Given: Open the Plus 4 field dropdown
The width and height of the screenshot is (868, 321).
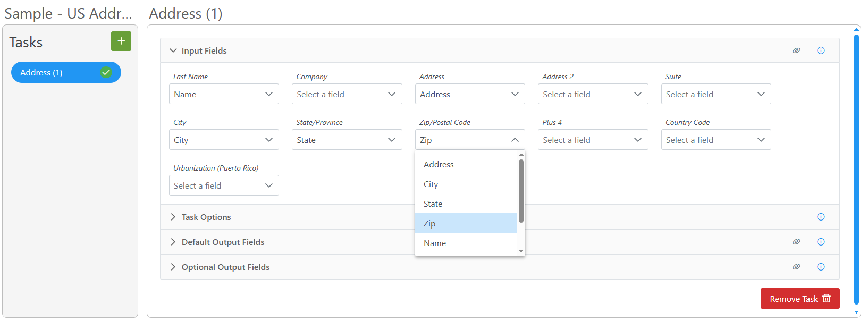Looking at the screenshot, I should 593,140.
